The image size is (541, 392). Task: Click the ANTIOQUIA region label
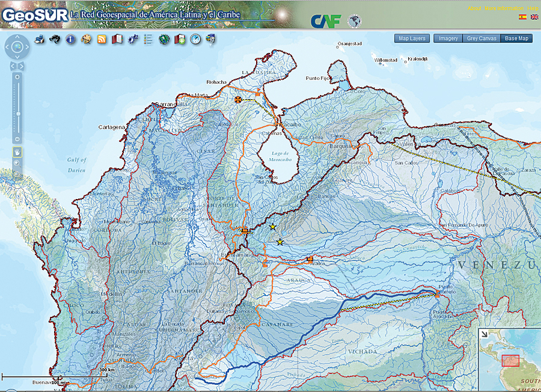[133, 272]
